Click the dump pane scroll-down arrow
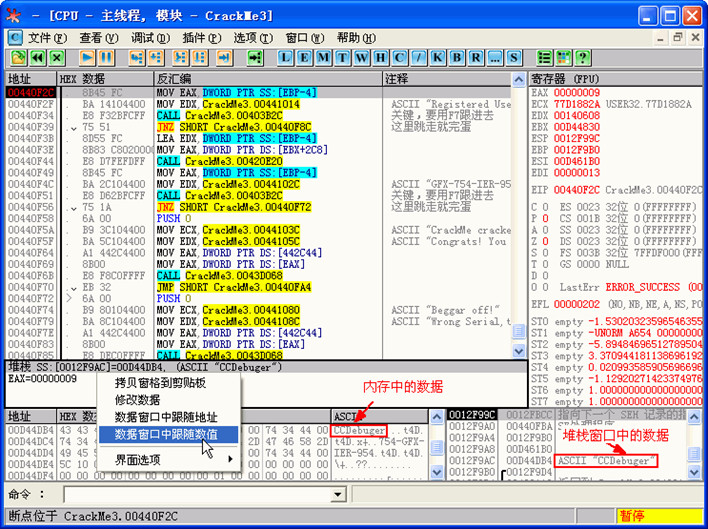 (436, 472)
